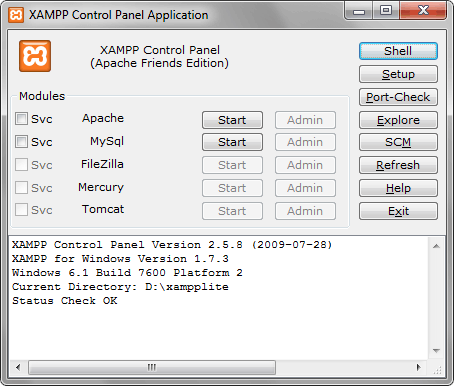
Task: Click log line 'Current Directory: D:\xampplite'
Action: pos(120,287)
